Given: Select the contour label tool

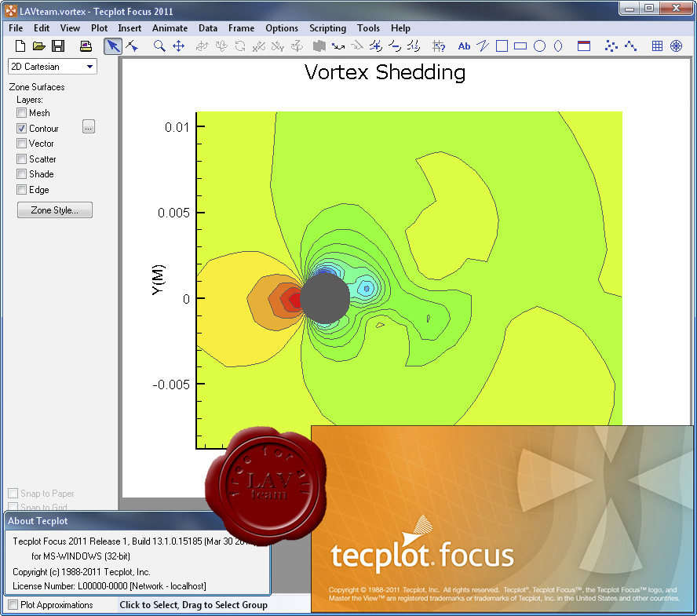Looking at the screenshot, I should point(414,46).
